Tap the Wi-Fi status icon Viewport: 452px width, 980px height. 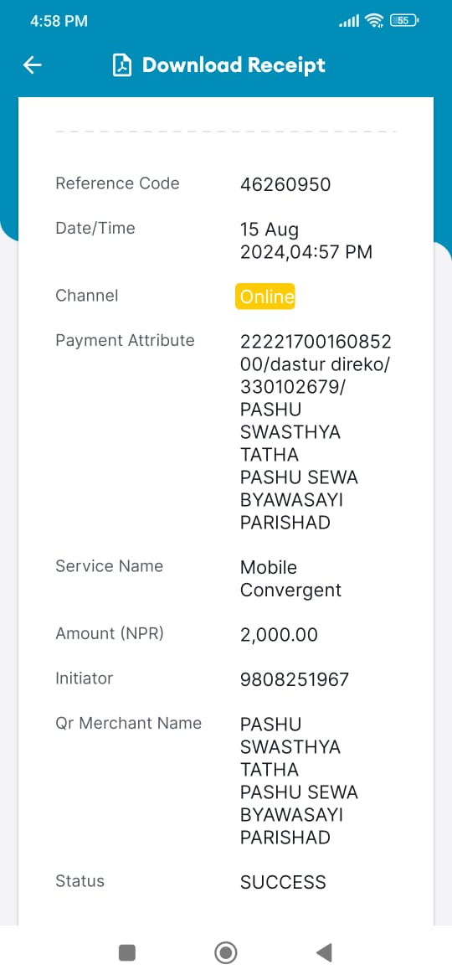pos(374,21)
